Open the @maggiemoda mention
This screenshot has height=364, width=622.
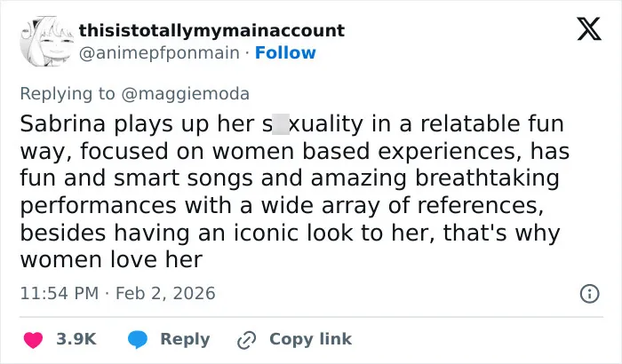(185, 94)
